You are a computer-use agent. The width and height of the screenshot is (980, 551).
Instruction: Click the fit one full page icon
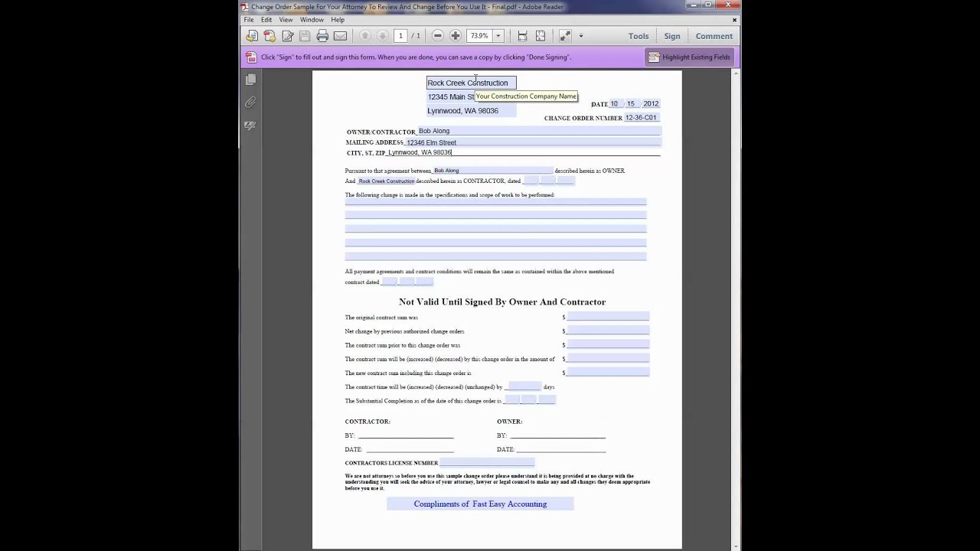(x=541, y=36)
